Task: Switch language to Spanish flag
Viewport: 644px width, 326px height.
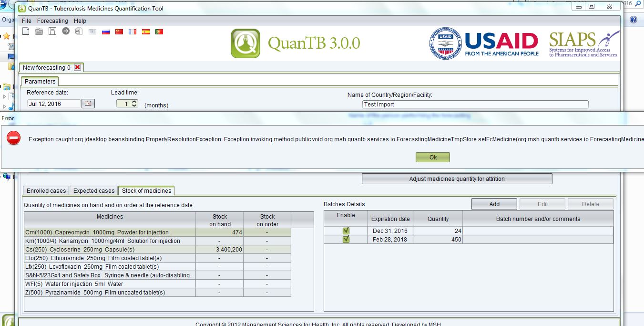Action: pos(146,32)
